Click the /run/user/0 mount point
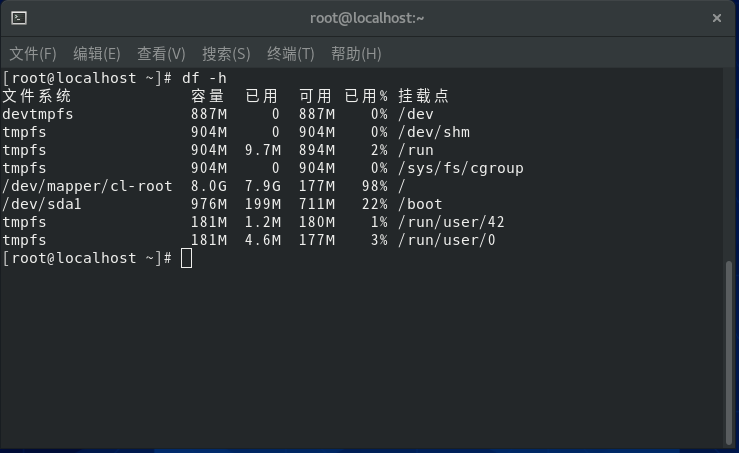Image resolution: width=739 pixels, height=453 pixels. [x=447, y=240]
